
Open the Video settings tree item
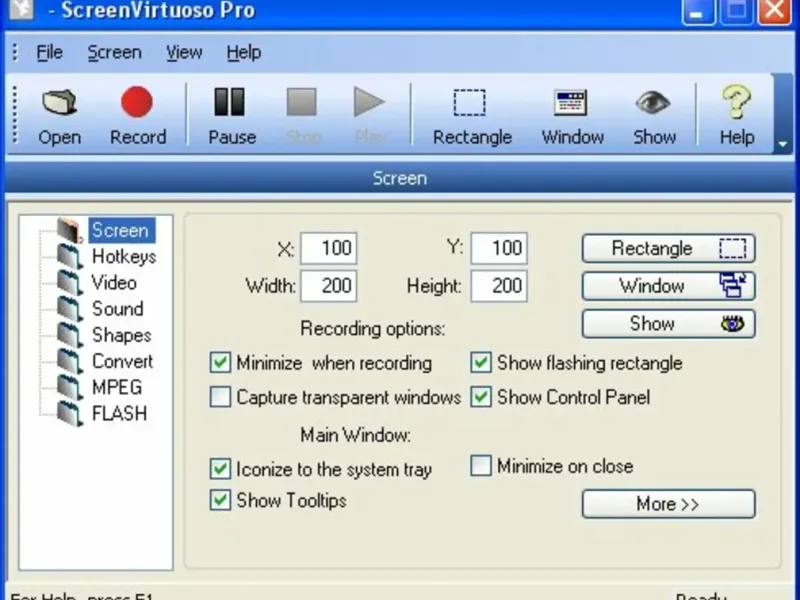tap(114, 282)
